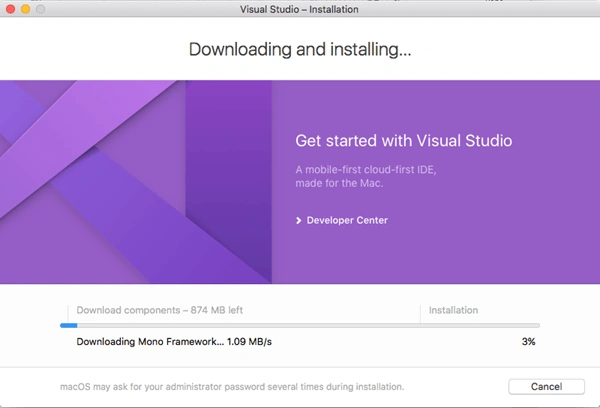Click the chevron beside Developer Center
Viewport: 600px width, 408px height.
click(x=298, y=220)
